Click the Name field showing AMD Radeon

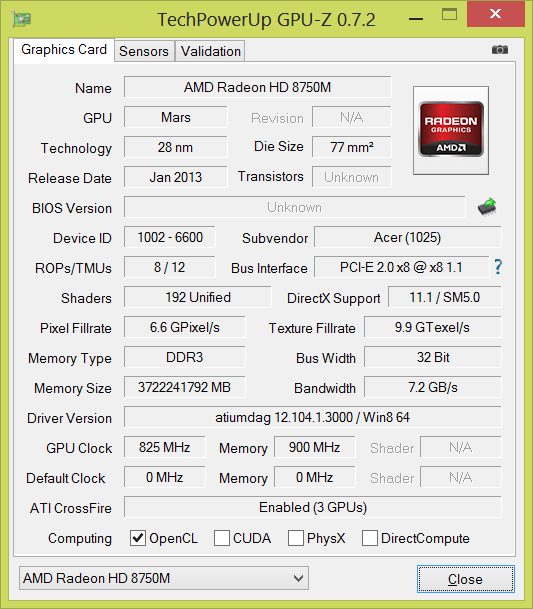[x=258, y=87]
